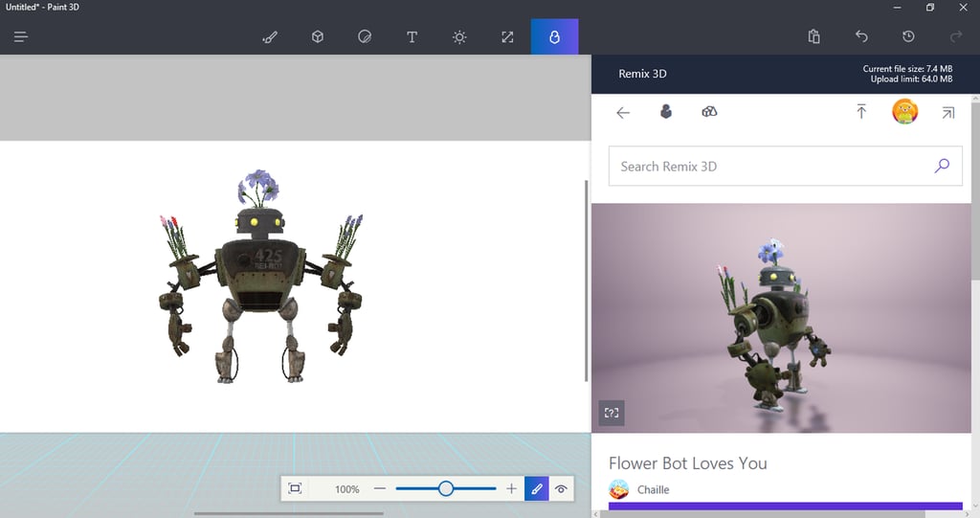Click the Flower Bot model preview
The image size is (980, 518).
coord(781,318)
